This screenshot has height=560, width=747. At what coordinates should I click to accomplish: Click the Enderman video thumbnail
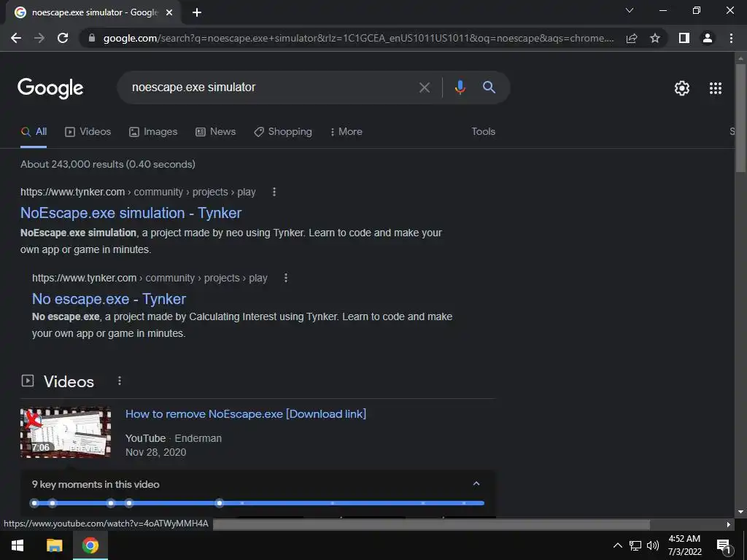coord(66,432)
